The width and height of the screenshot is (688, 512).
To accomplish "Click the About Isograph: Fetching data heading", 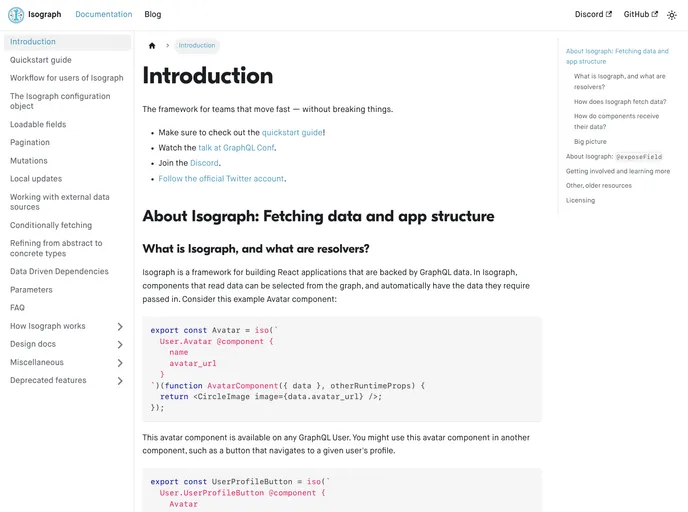I will [318, 216].
